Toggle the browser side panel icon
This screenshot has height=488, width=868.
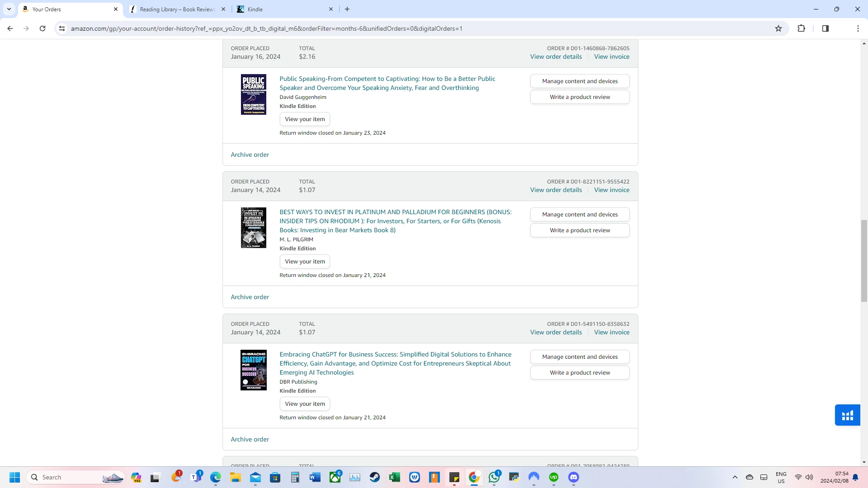(825, 28)
